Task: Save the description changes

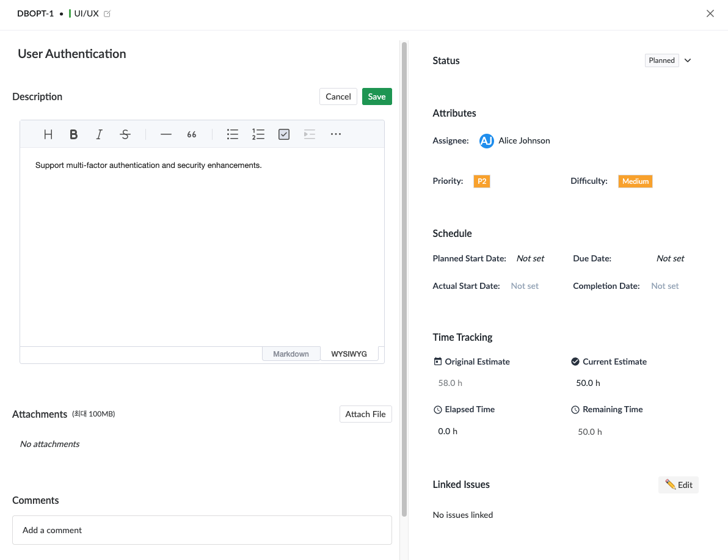Action: 376,96
